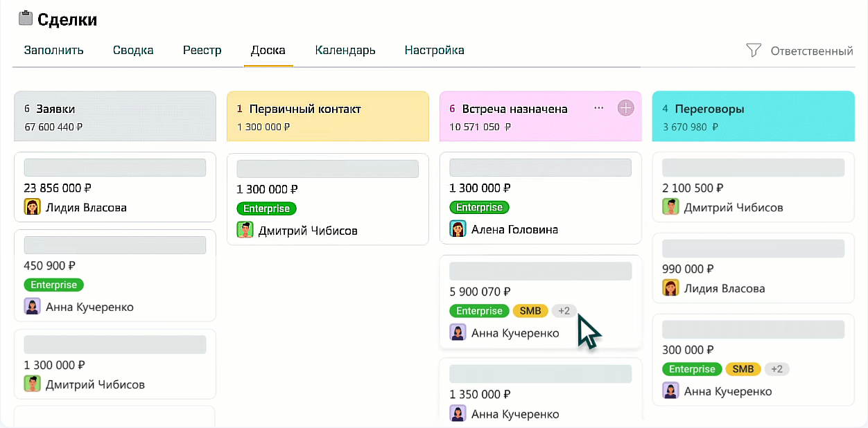The image size is (868, 428).
Task: Select the Переговоры column header
Action: (x=753, y=116)
